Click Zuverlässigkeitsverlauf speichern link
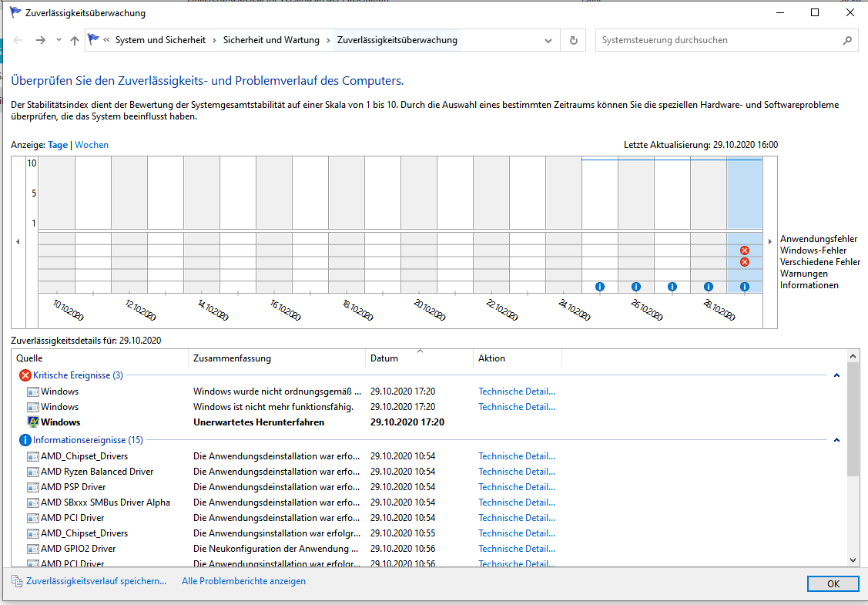The height and width of the screenshot is (605, 868). tap(96, 581)
